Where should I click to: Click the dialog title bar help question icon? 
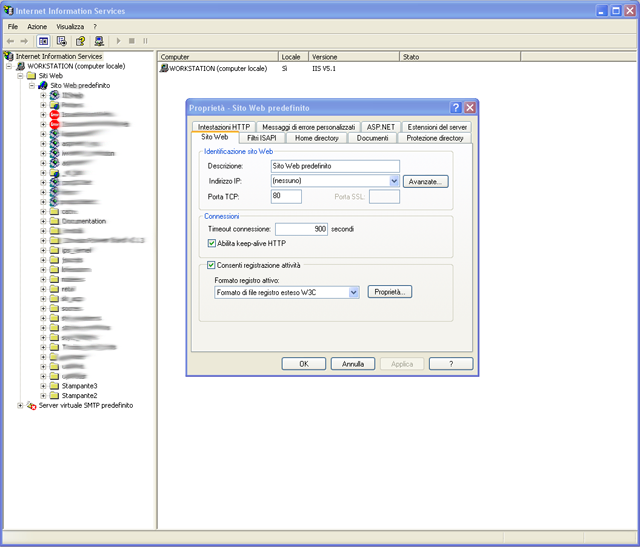456,108
